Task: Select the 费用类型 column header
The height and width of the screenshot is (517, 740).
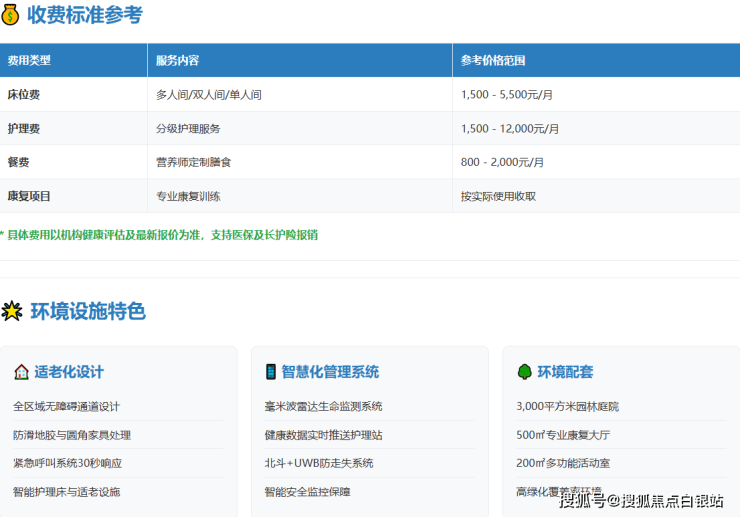Action: (29, 60)
